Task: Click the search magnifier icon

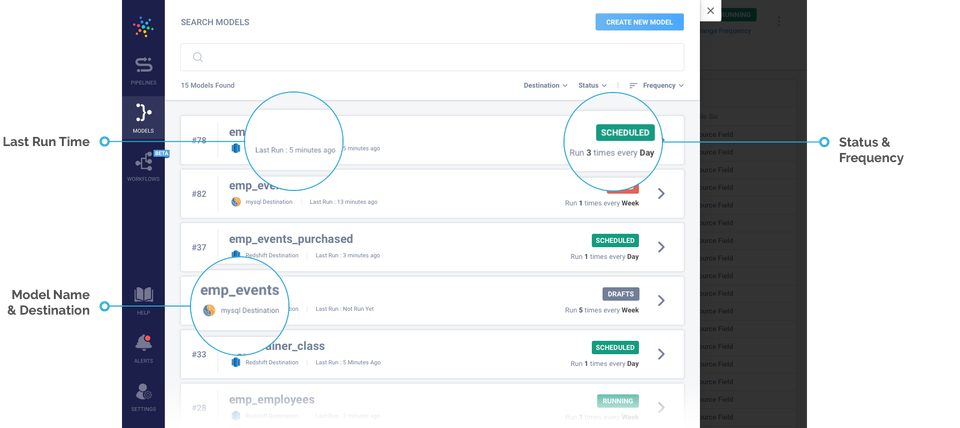Action: coord(198,57)
